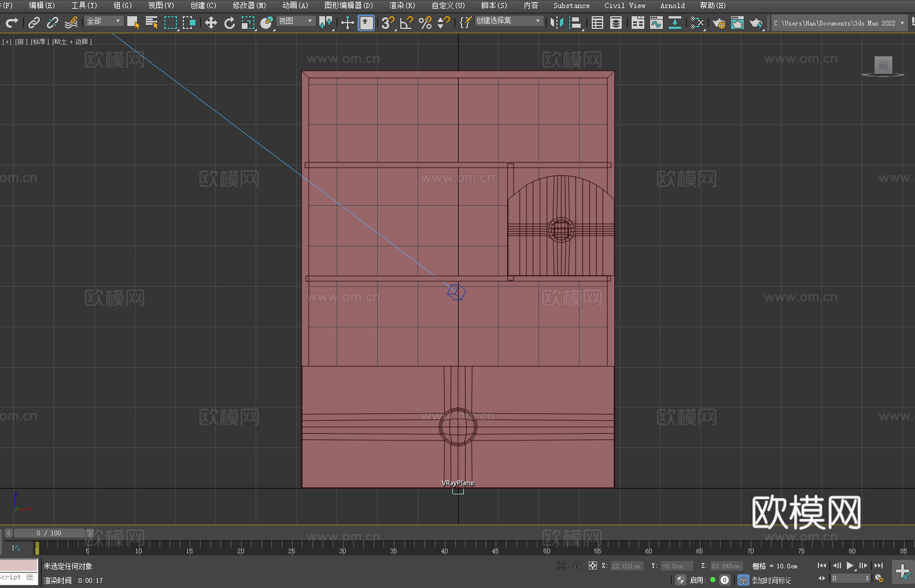Viewport: 915px width, 588px height.
Task: Toggle Absolute/Offset transform type-in mode
Action: tap(593, 565)
